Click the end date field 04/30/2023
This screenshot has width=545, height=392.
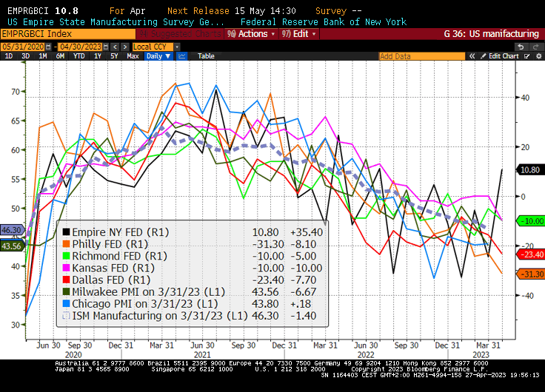tap(81, 47)
